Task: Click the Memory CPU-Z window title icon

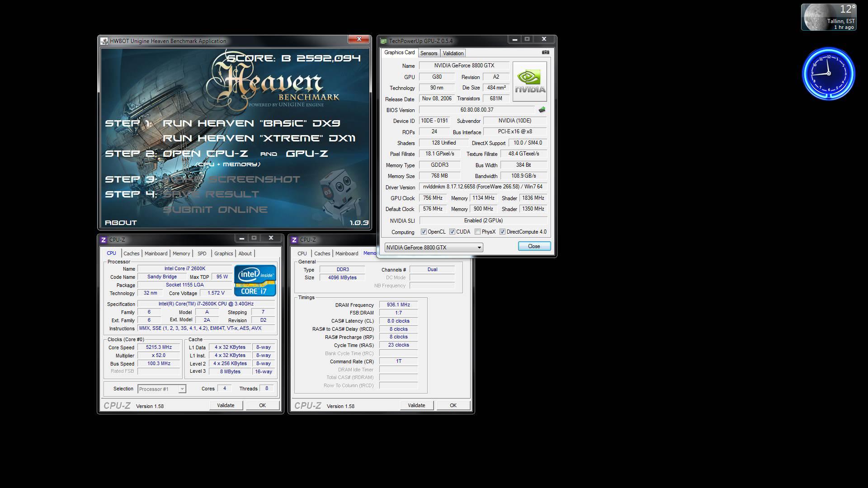Action: (x=294, y=239)
